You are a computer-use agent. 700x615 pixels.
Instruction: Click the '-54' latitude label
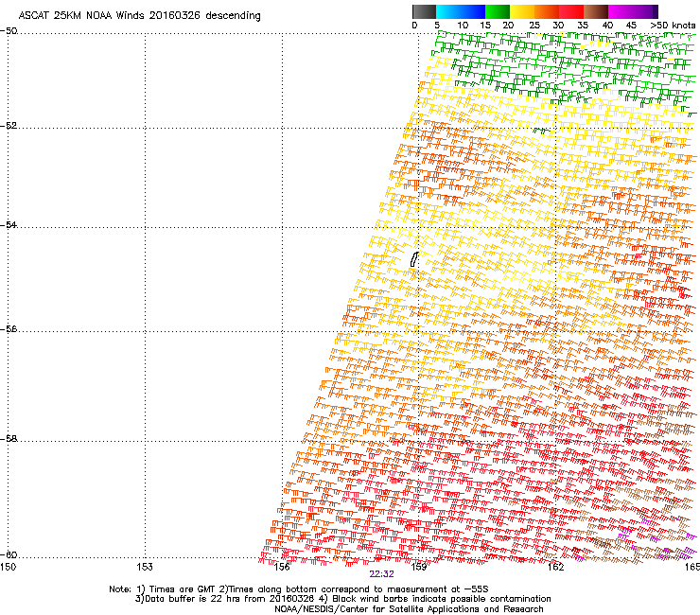9,224
